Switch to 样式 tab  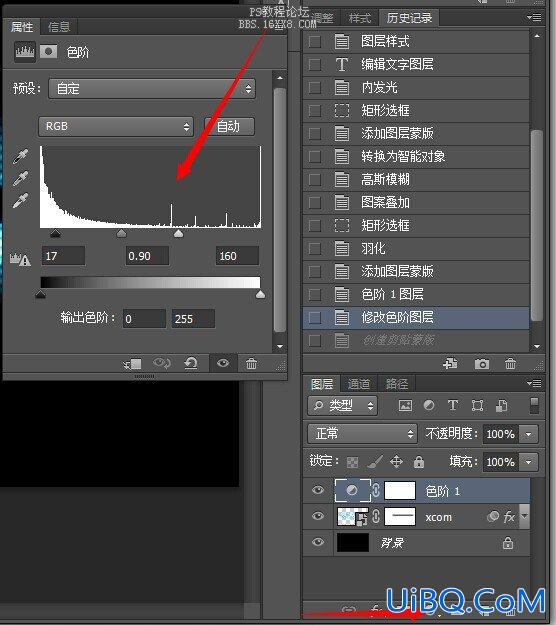coord(360,18)
